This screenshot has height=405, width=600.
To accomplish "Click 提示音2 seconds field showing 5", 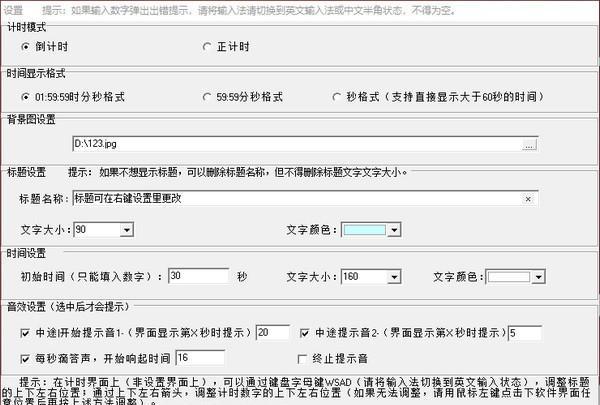I will click(525, 333).
